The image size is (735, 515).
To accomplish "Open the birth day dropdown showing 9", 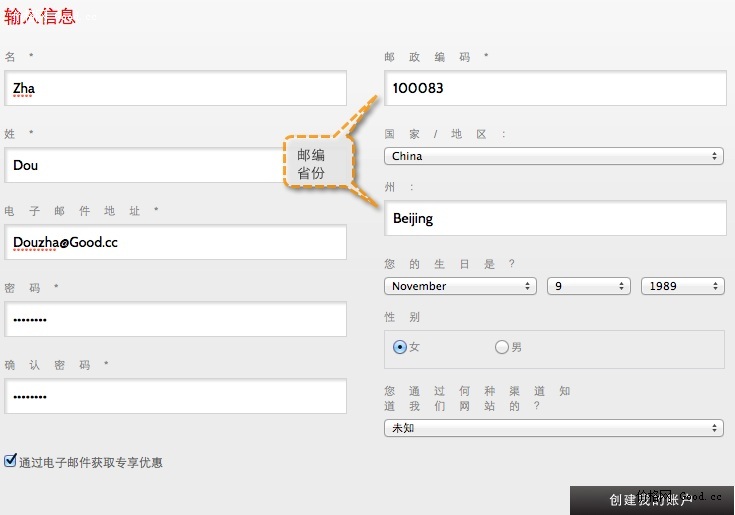I will 584,286.
